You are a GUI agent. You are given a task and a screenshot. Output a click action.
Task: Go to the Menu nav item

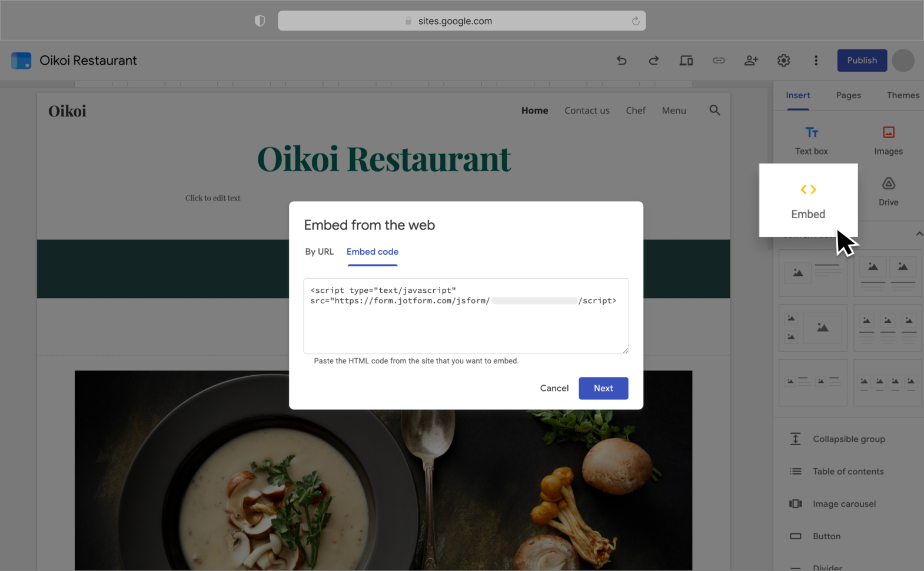click(x=674, y=111)
